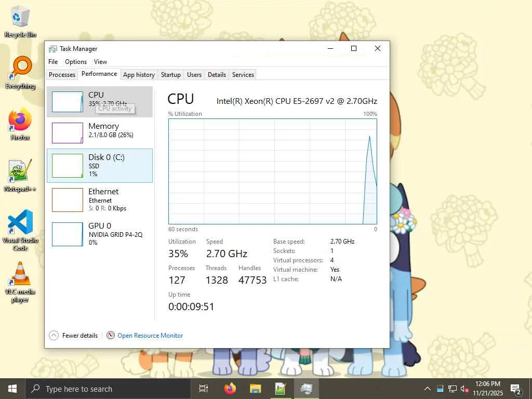Close the Task Manager window
The height and width of the screenshot is (399, 532).
[377, 48]
